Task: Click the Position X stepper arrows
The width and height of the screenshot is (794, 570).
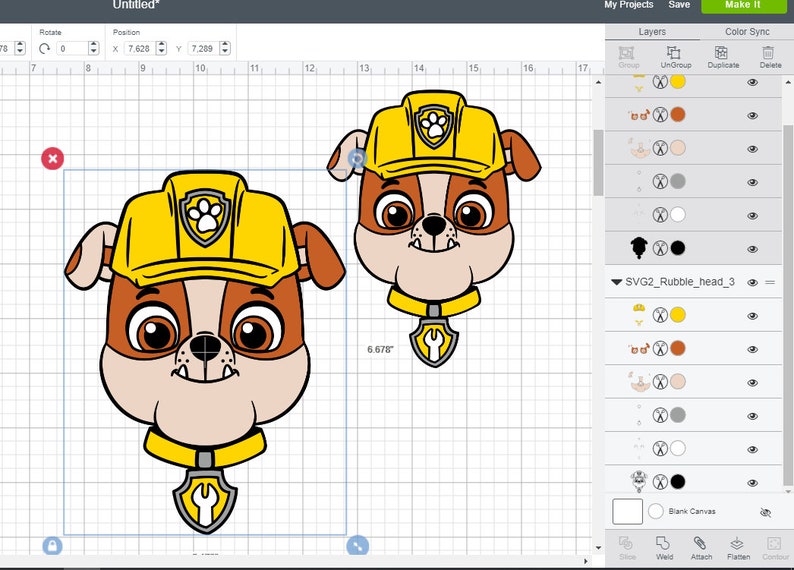Action: coord(161,49)
